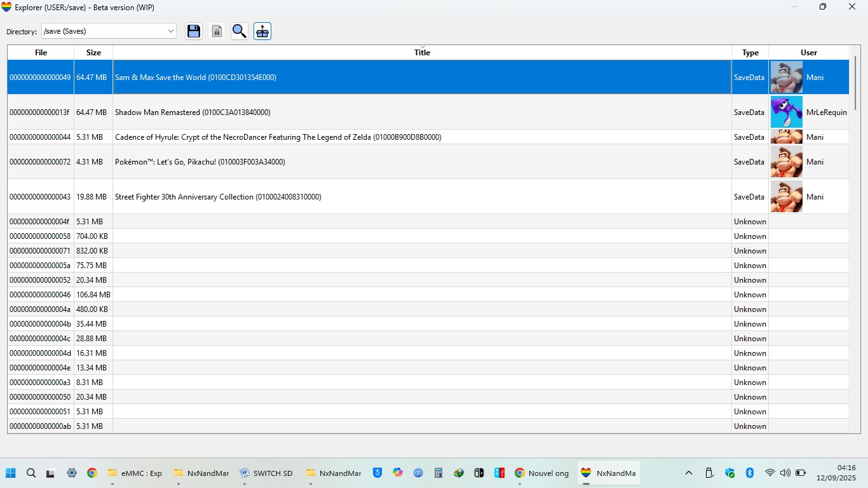The height and width of the screenshot is (488, 868).
Task: Switch to the eMMC : Exp folder window
Action: pyautogui.click(x=135, y=473)
